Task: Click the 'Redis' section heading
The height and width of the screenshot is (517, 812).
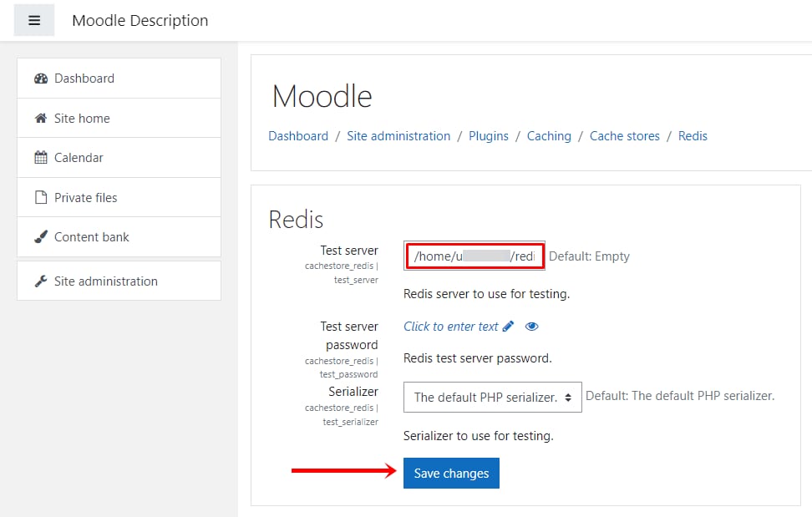Action: [x=296, y=220]
